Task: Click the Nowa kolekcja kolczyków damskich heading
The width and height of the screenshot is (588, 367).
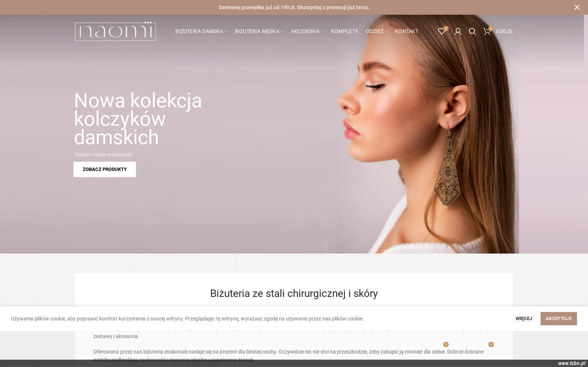Action: point(138,119)
